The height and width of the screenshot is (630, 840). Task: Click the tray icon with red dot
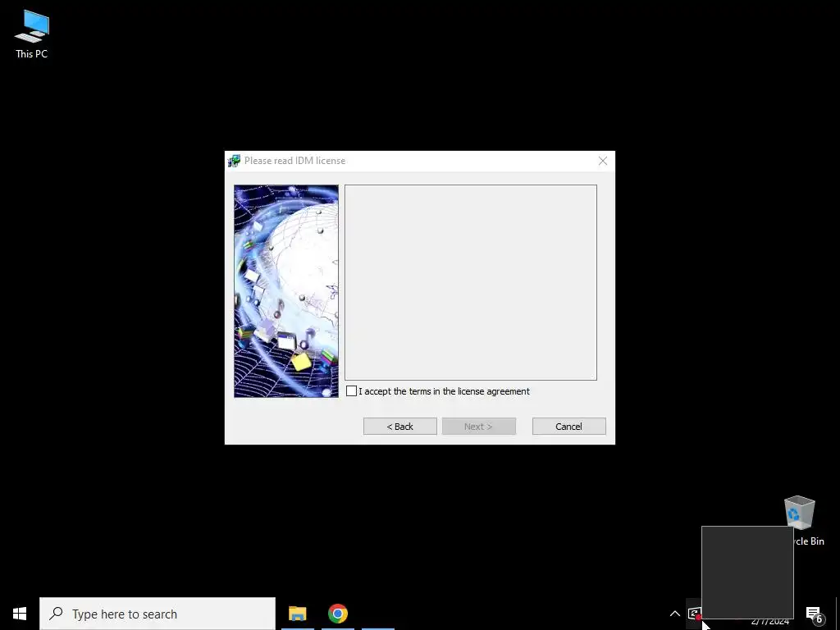(x=695, y=614)
